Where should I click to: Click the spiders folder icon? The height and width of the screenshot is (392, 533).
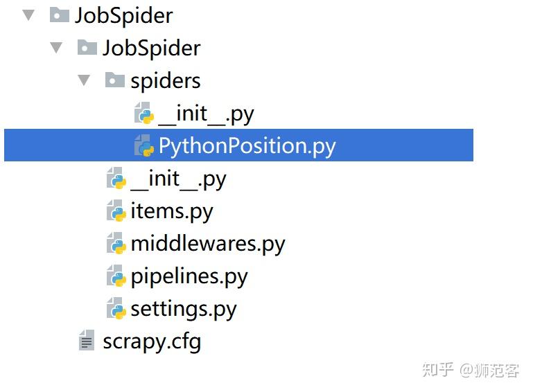point(115,80)
